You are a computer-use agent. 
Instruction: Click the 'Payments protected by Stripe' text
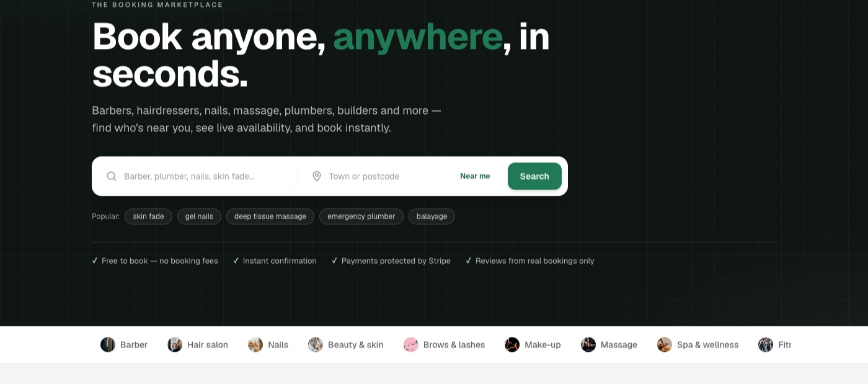pos(396,261)
